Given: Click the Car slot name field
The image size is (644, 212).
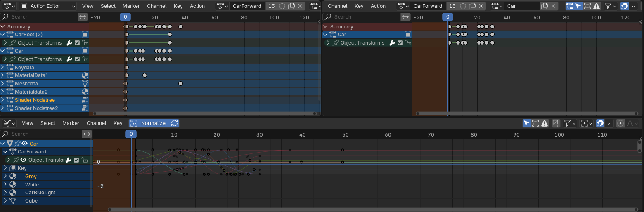Looking at the screenshot, I should pos(522,6).
